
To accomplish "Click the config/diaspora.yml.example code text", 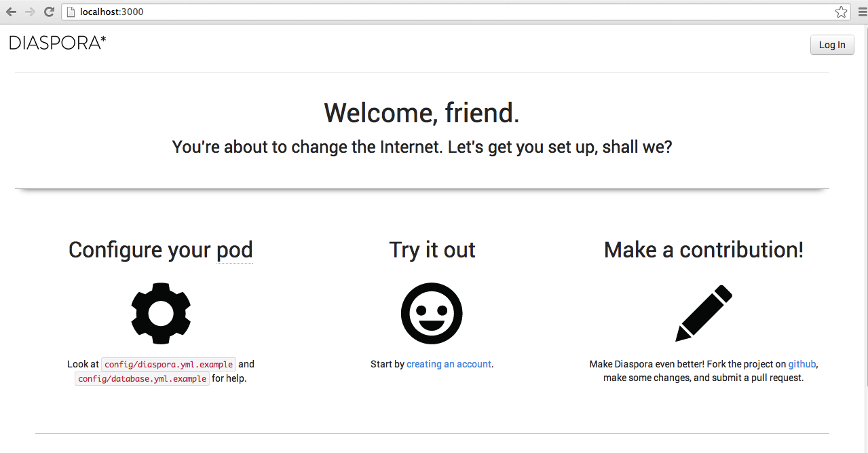I will [x=168, y=364].
